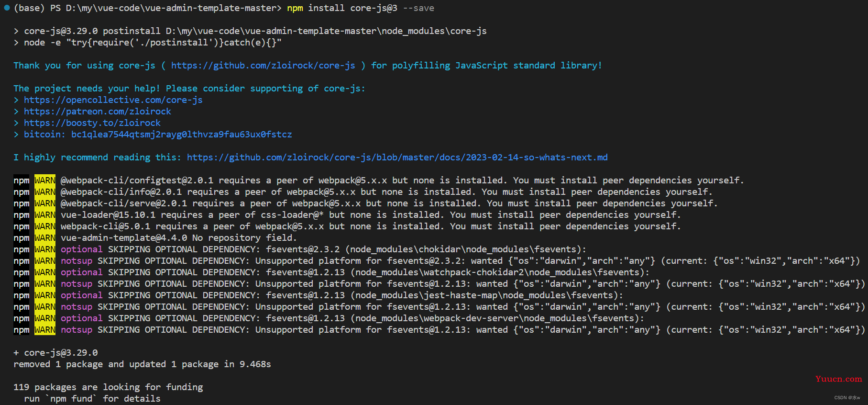868x405 pixels.
Task: Click the jest-haste-map fsevents optional warning
Action: [319, 295]
